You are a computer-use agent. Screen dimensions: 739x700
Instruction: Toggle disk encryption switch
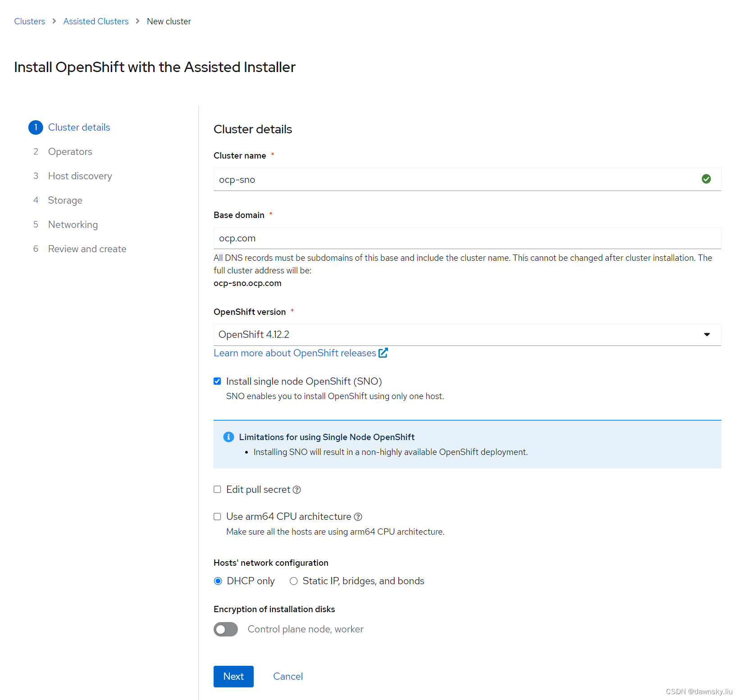[226, 629]
